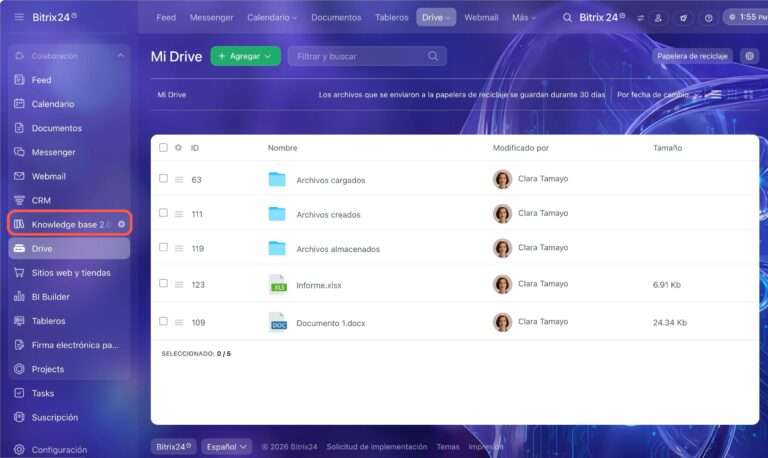Open Messenger in the left sidebar
Image resolution: width=768 pixels, height=458 pixels.
tap(69, 152)
